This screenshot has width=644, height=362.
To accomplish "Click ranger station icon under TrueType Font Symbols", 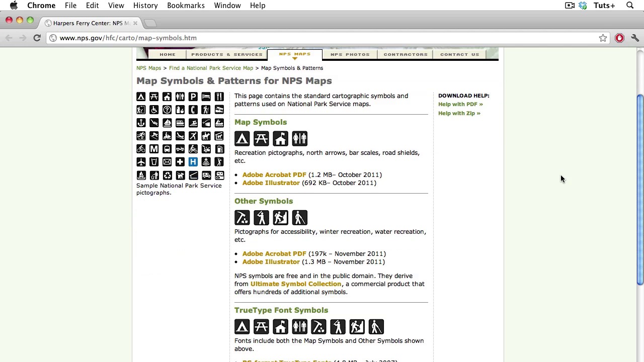I will 280,327.
